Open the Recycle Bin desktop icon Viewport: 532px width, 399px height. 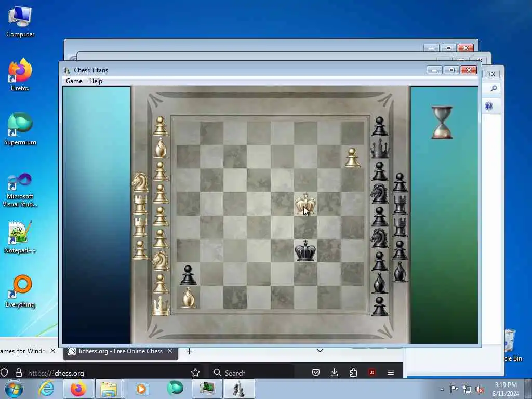coord(511,344)
